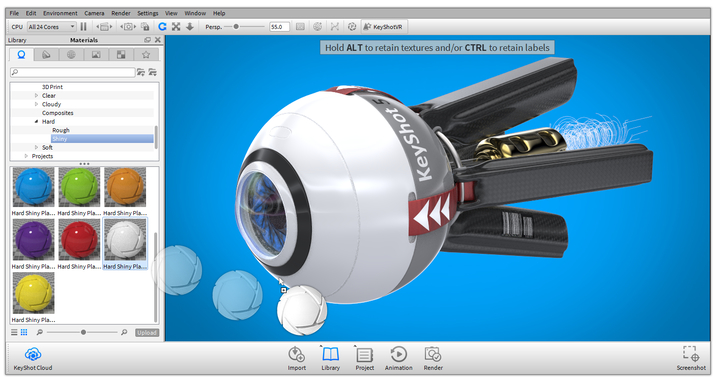716x380 pixels.
Task: Click the add folder icon beside search
Action: pyautogui.click(x=141, y=72)
